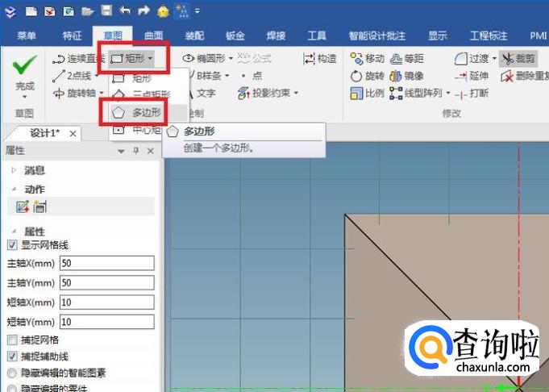Select the 椭圆形 tool
The height and width of the screenshot is (392, 549).
coord(205,59)
